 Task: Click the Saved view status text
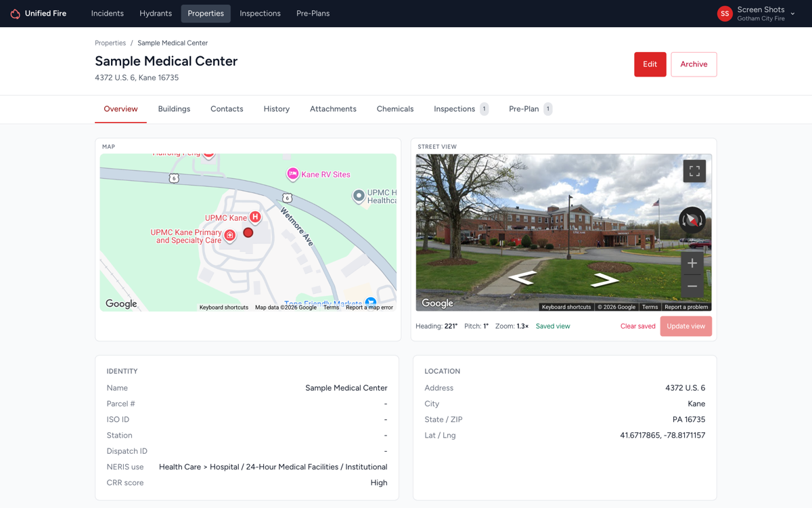pos(553,326)
